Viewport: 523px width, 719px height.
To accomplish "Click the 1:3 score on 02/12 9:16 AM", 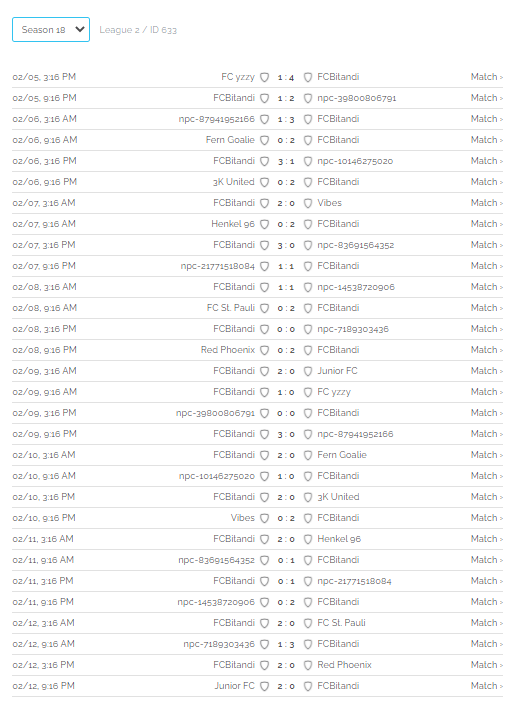I will click(286, 644).
